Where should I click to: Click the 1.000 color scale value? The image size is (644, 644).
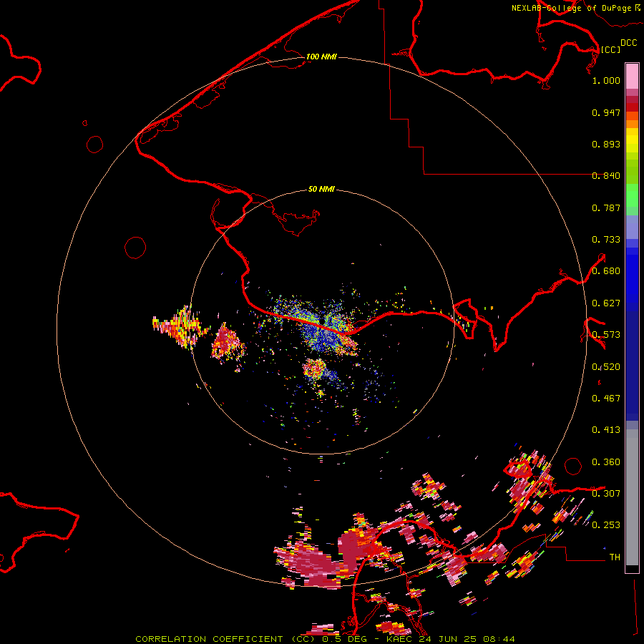(x=606, y=80)
